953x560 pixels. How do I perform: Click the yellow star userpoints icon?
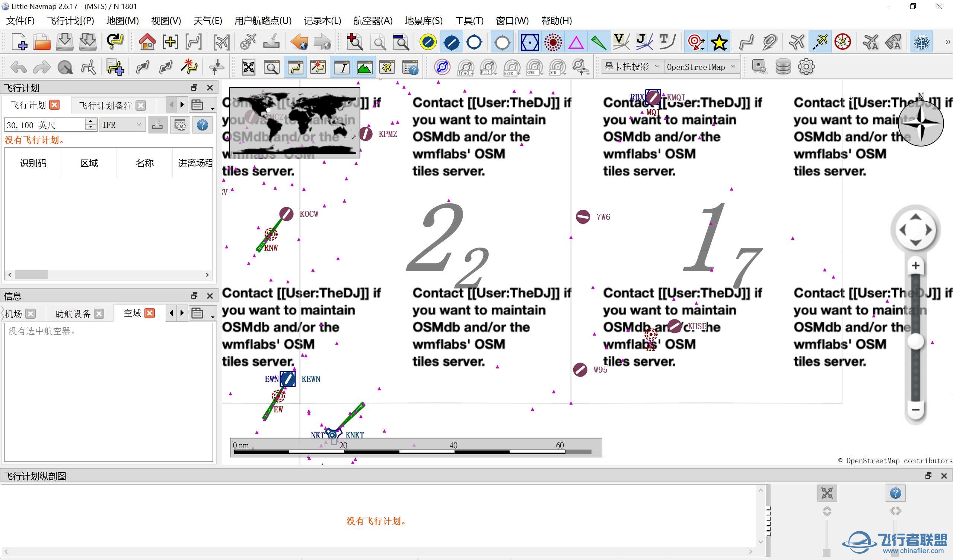point(719,42)
